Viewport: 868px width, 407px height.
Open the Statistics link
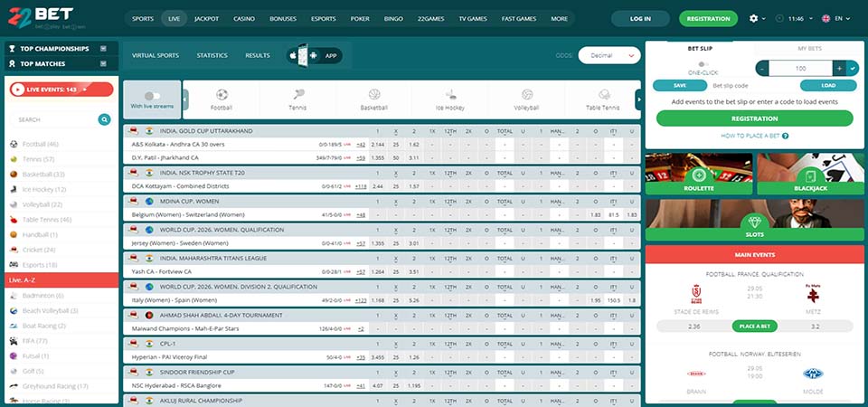coord(212,55)
